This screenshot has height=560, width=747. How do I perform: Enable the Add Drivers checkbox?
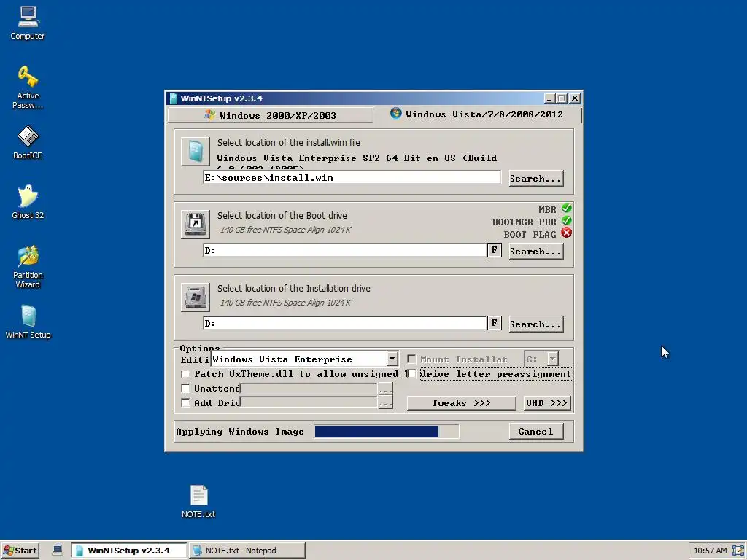(185, 402)
